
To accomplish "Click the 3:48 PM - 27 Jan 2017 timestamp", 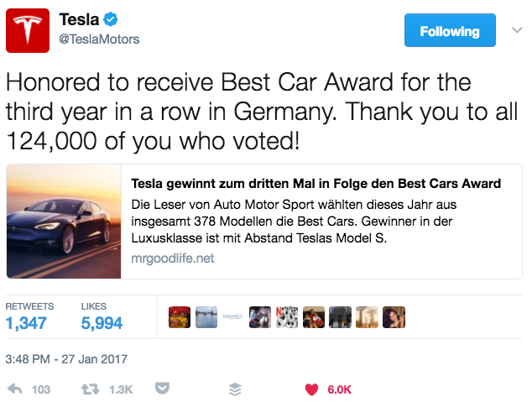I will click(65, 359).
